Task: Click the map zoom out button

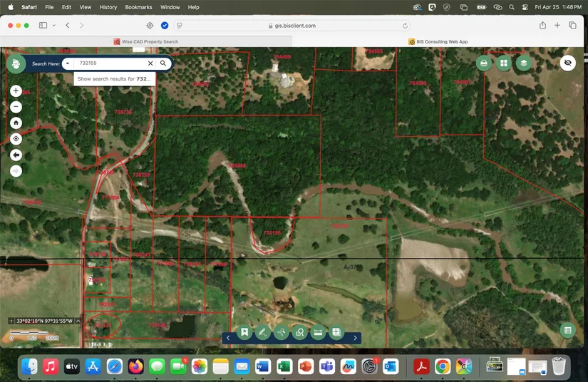Action: (16, 107)
